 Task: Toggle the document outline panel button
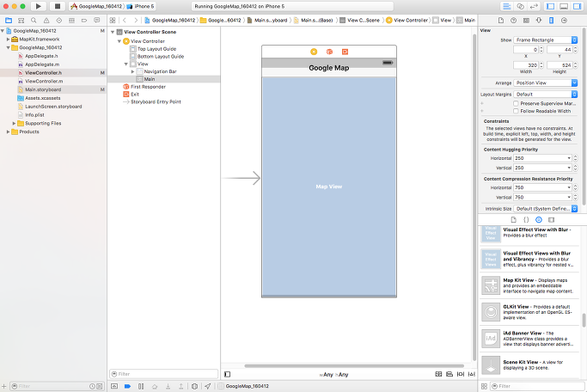227,375
